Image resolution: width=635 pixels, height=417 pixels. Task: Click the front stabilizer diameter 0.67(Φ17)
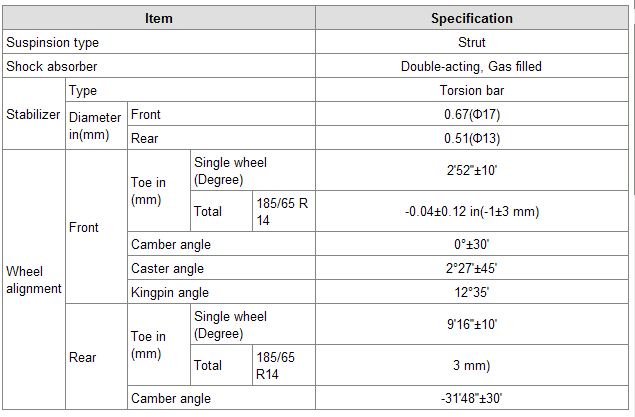tap(471, 114)
